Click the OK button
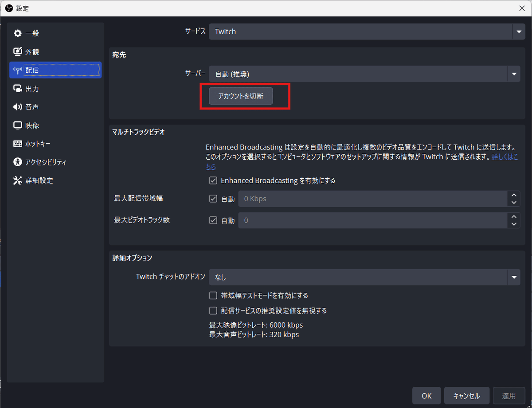 426,396
